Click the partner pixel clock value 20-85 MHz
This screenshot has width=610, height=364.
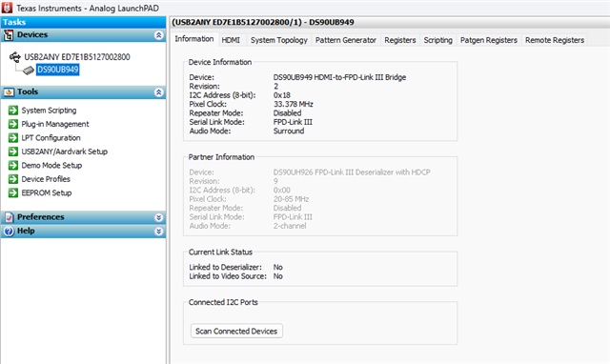click(x=291, y=199)
